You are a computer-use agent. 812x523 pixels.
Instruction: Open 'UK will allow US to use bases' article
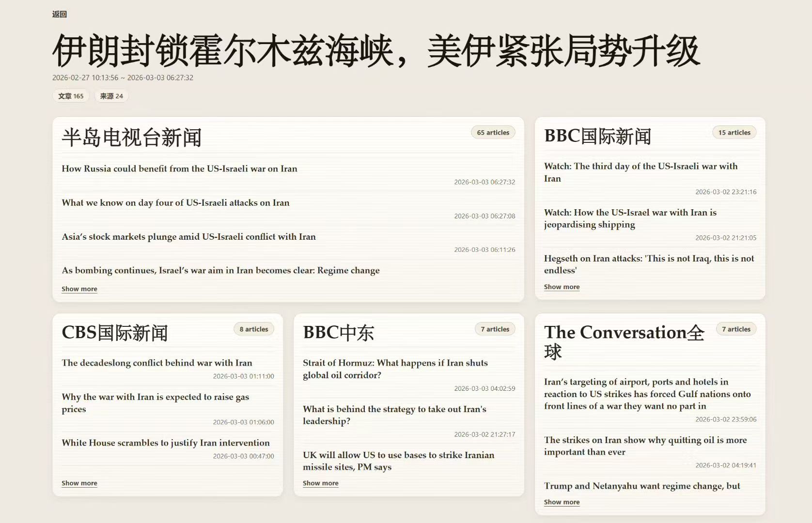pos(399,461)
